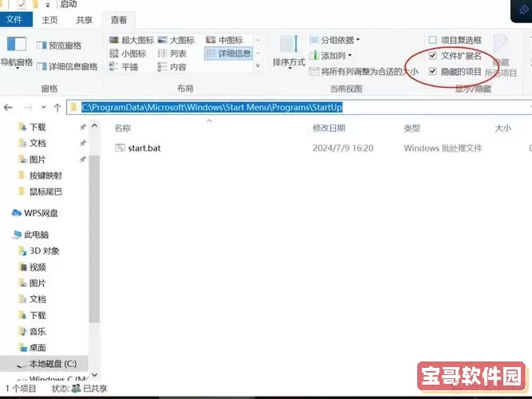Select the 查看 ribbon tab

tap(119, 20)
